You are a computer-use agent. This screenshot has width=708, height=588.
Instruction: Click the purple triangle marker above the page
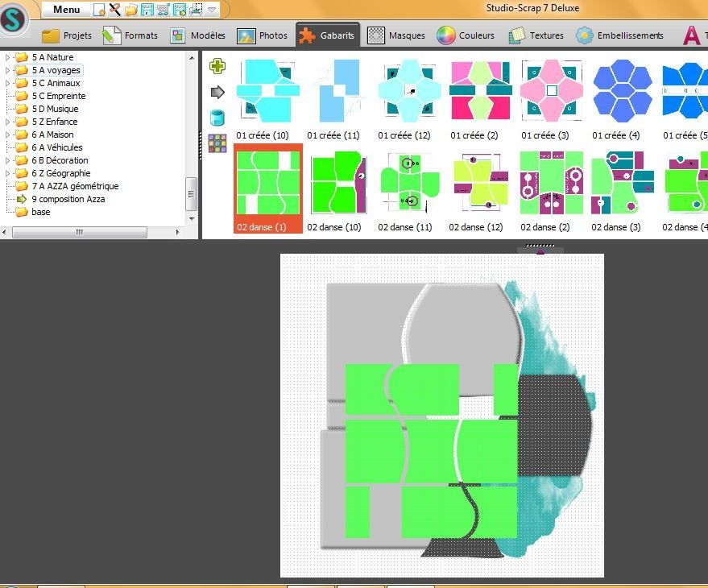click(540, 252)
